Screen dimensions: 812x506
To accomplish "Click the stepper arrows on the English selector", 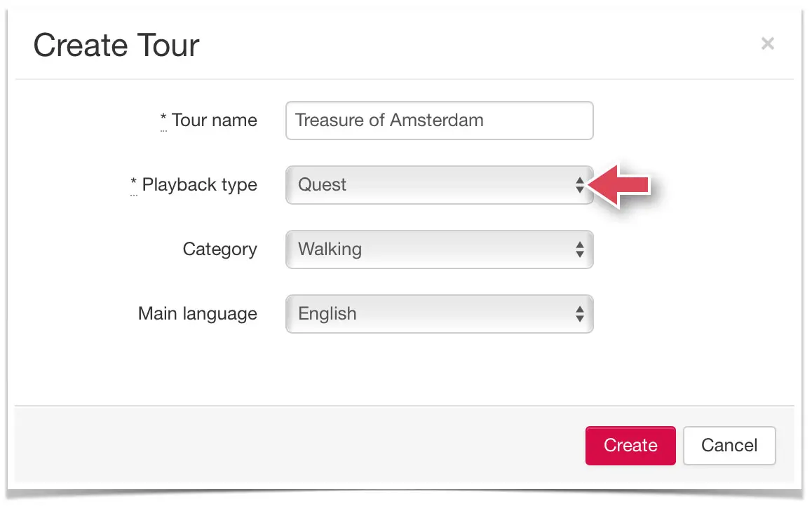I will [579, 313].
